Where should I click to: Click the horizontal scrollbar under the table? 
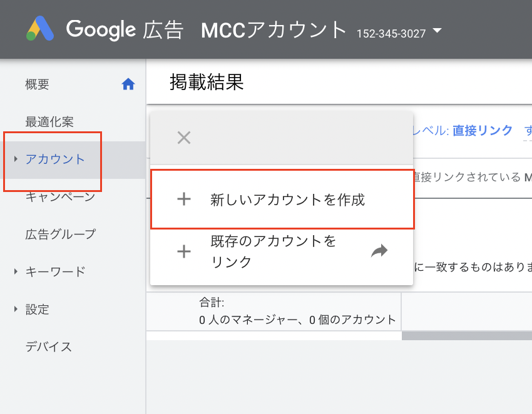466,336
